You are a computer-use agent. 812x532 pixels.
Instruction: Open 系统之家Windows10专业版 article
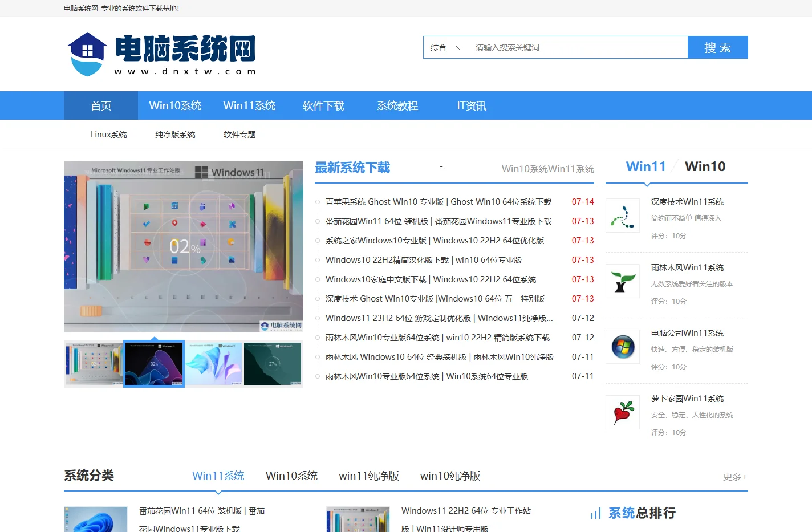[435, 241]
